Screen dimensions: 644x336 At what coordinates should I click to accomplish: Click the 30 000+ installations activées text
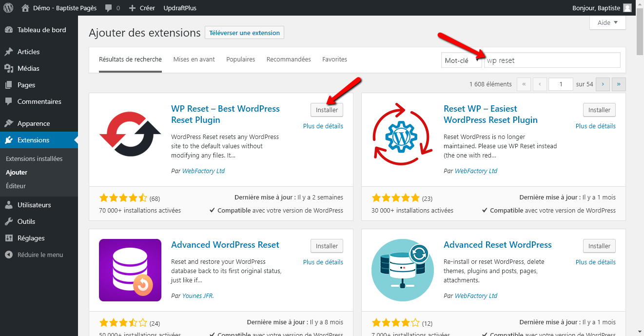point(412,211)
